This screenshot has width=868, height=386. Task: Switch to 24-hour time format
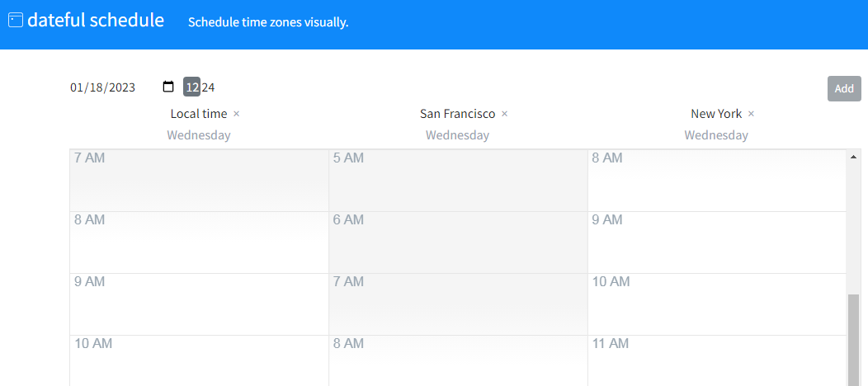click(208, 87)
